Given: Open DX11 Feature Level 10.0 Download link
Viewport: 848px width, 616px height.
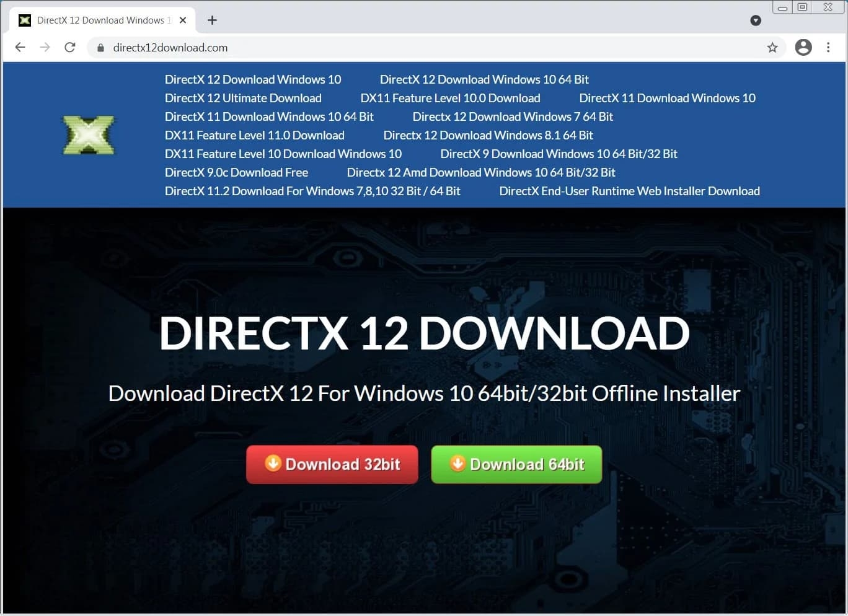Looking at the screenshot, I should (x=450, y=98).
